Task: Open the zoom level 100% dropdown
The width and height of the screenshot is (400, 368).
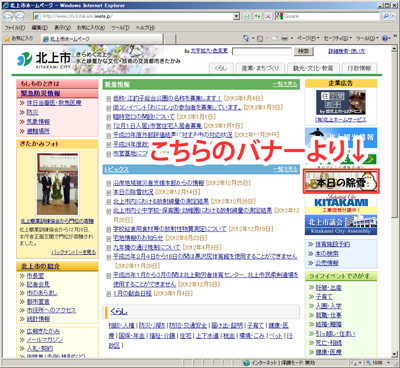Action: [x=378, y=362]
